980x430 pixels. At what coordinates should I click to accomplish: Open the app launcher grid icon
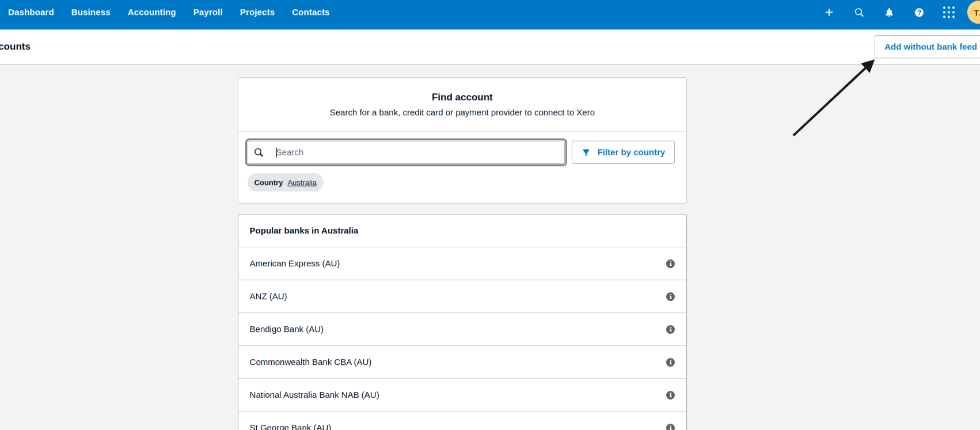[949, 12]
